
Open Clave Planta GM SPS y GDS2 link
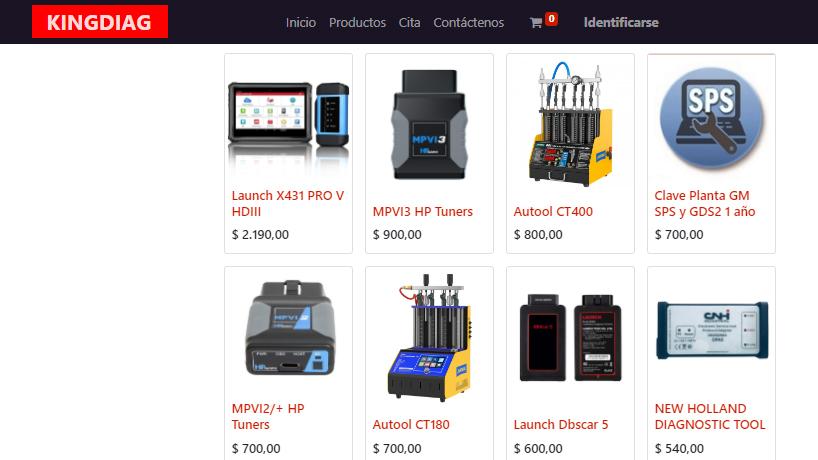(x=705, y=203)
